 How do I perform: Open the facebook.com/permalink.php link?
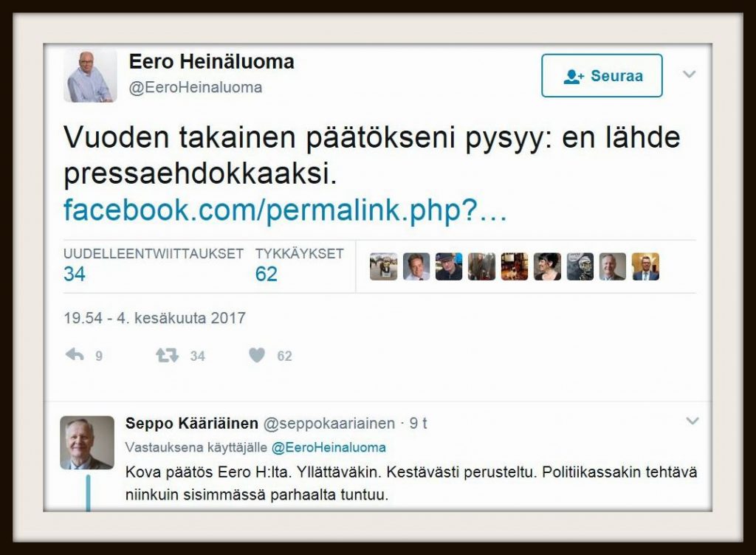tap(285, 210)
